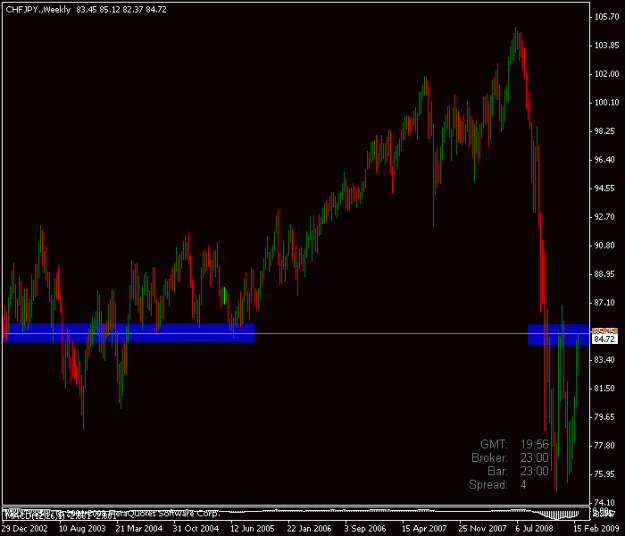Click the Broker: 23:00 time readout
Viewport: 625px width, 536px height.
click(x=510, y=457)
